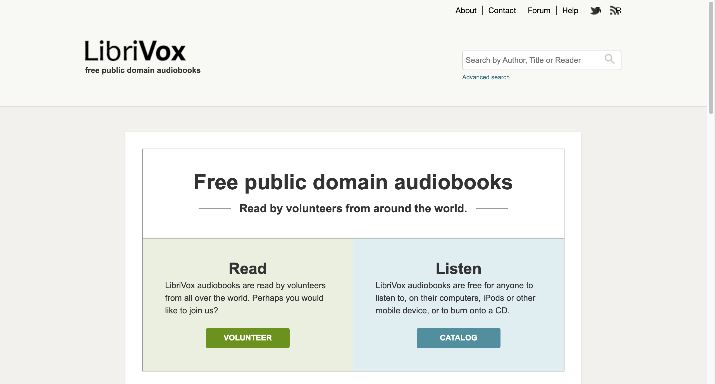Image resolution: width=715 pixels, height=384 pixels.
Task: Click the Listen section description text
Action: (455, 298)
